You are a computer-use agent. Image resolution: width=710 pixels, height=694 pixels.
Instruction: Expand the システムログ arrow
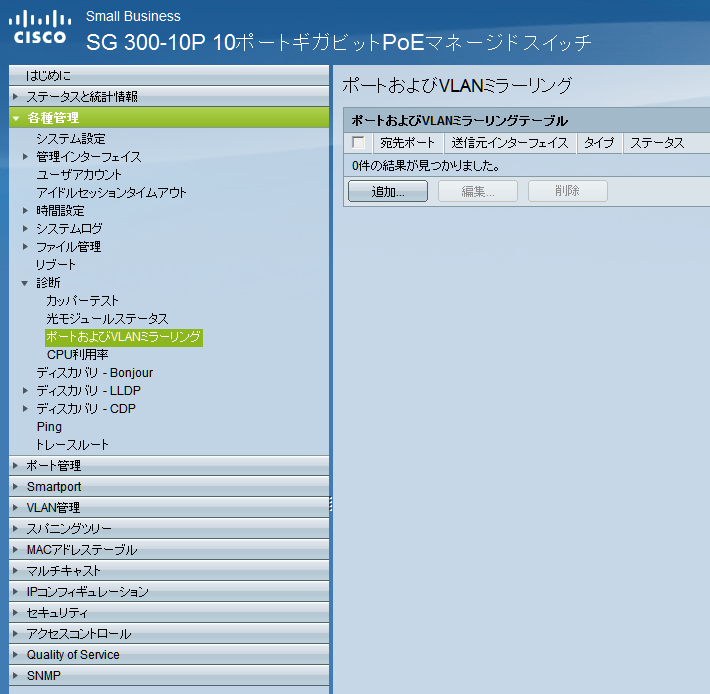point(25,229)
